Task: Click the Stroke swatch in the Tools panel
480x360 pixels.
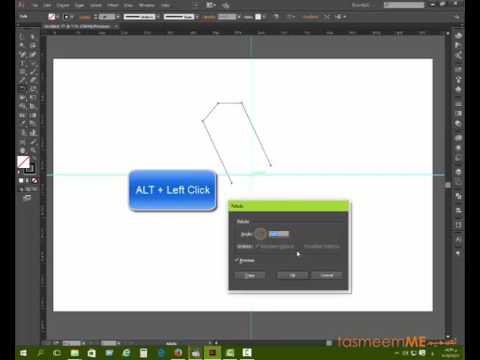Action: (x=31, y=168)
